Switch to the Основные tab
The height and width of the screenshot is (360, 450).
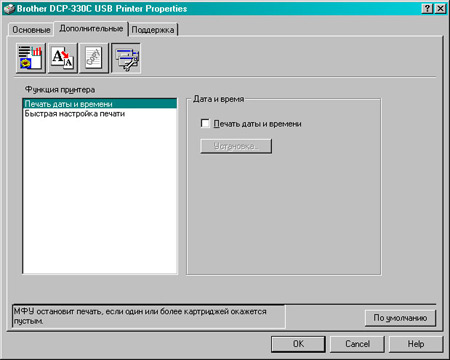(x=31, y=30)
